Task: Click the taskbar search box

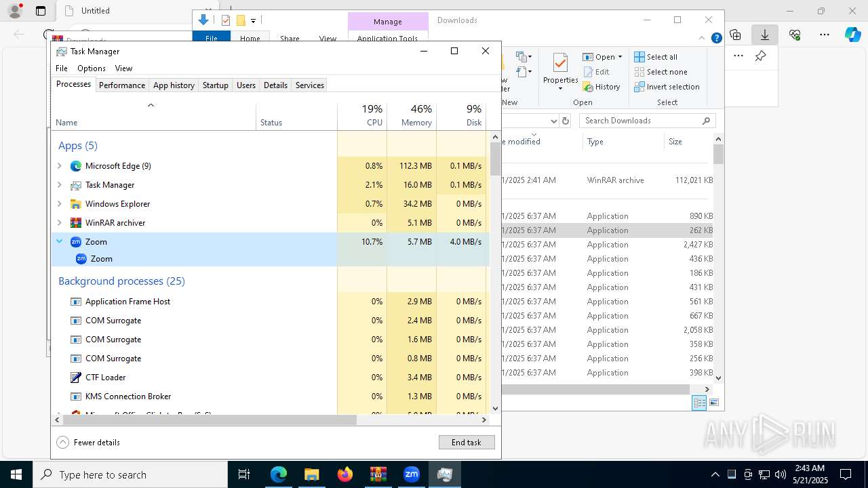Action: [130, 474]
